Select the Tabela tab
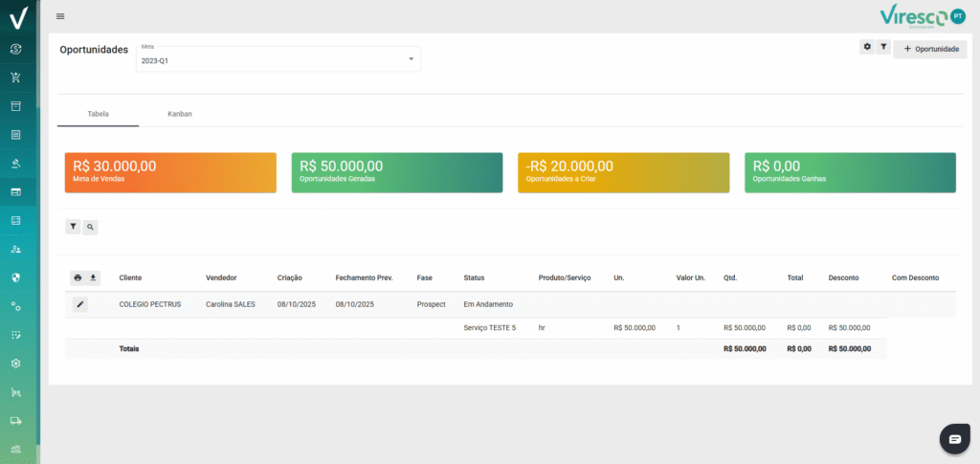This screenshot has height=464, width=980. pyautogui.click(x=98, y=114)
